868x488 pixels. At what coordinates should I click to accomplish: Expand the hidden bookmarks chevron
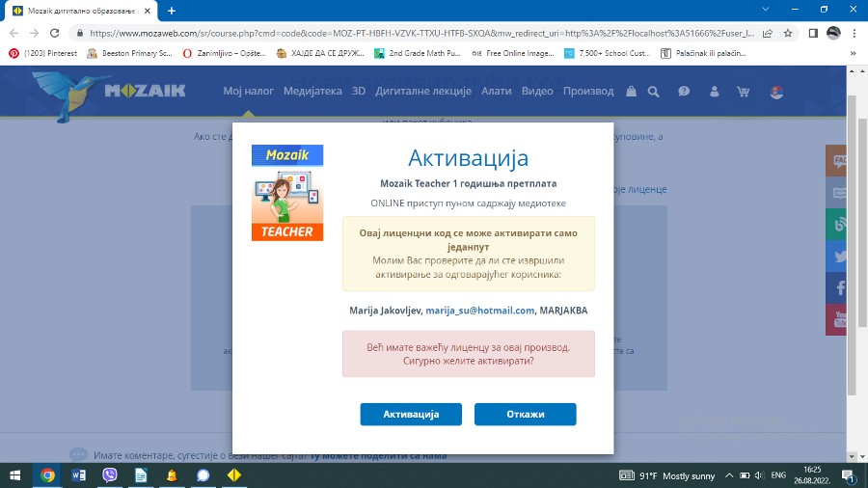click(854, 53)
